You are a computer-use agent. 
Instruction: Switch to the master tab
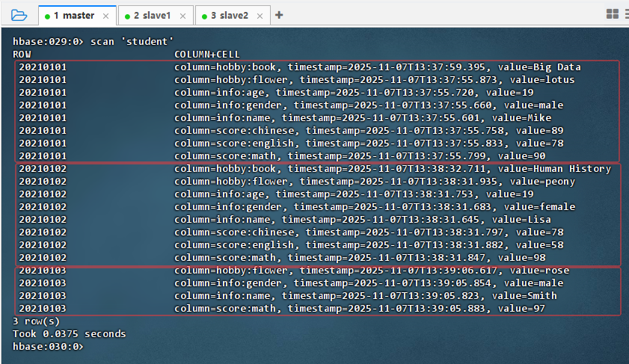(x=77, y=16)
